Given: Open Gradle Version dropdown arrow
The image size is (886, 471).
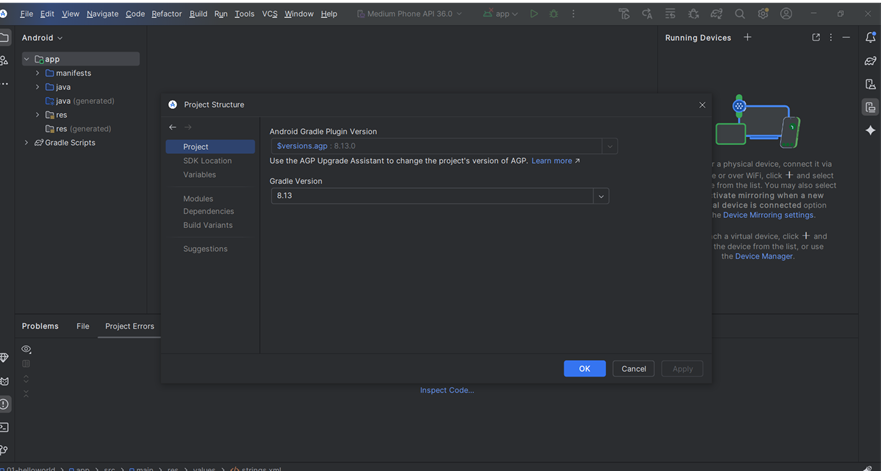Looking at the screenshot, I should tap(601, 196).
